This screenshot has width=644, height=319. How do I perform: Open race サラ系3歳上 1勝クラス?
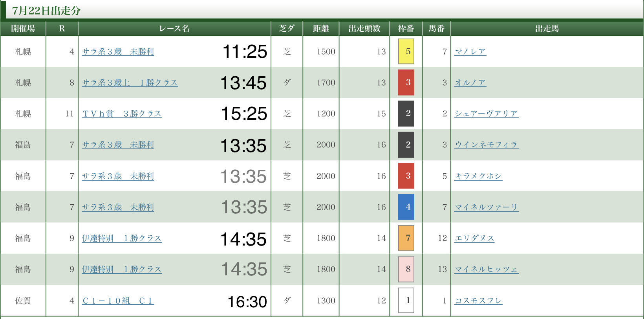pos(130,82)
